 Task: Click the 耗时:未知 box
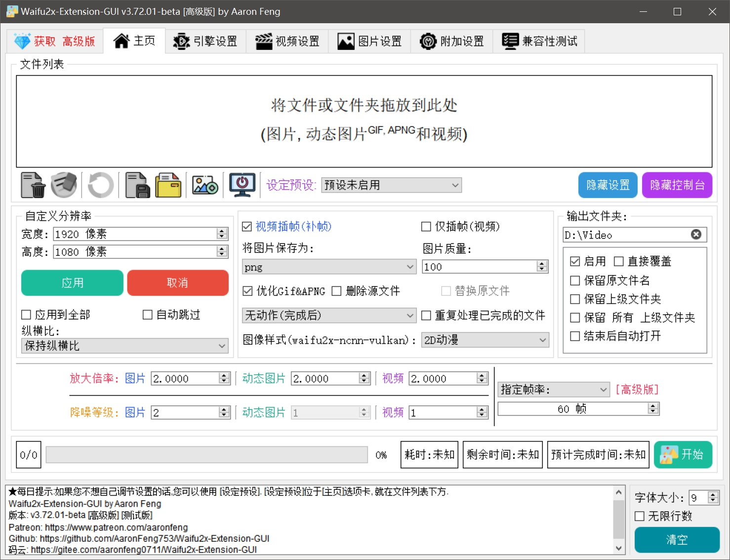click(429, 454)
